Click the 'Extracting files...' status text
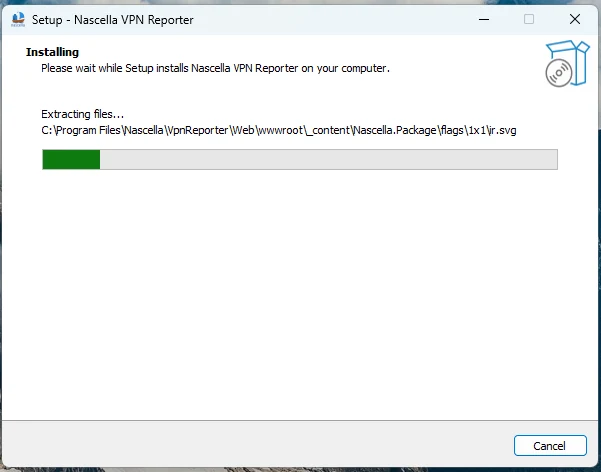Image resolution: width=601 pixels, height=472 pixels. pyautogui.click(x=82, y=114)
